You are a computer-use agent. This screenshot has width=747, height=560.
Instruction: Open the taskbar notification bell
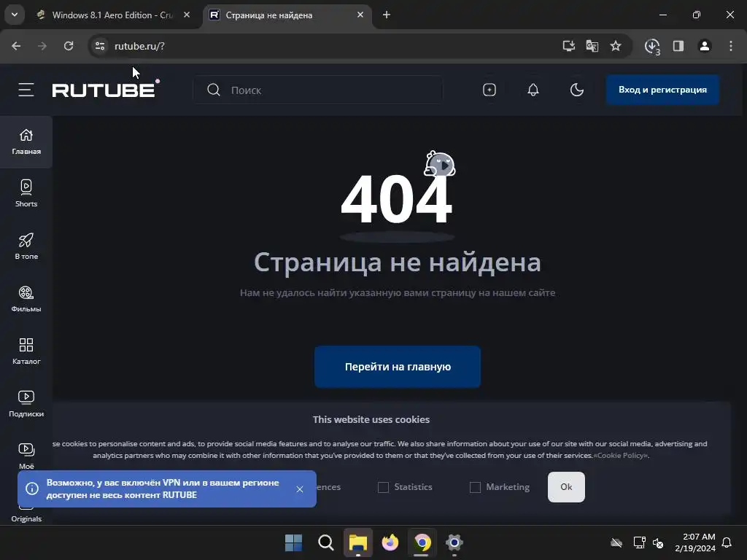tap(727, 542)
